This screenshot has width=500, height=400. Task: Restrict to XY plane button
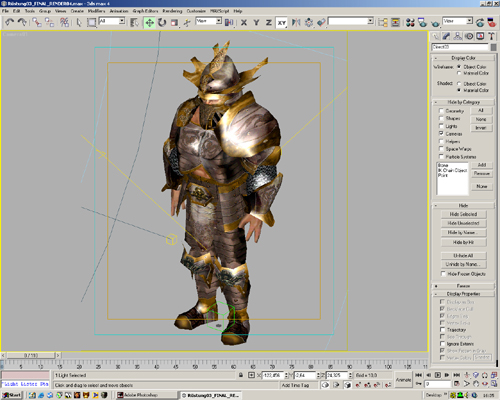[282, 22]
